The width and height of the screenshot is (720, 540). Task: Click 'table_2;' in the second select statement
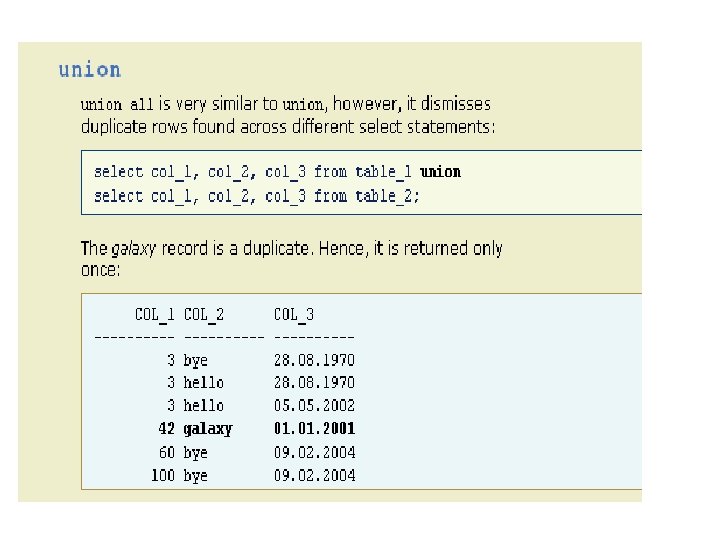click(387, 196)
